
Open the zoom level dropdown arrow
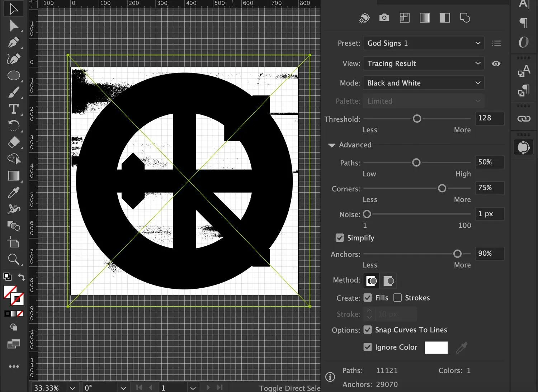click(72, 388)
